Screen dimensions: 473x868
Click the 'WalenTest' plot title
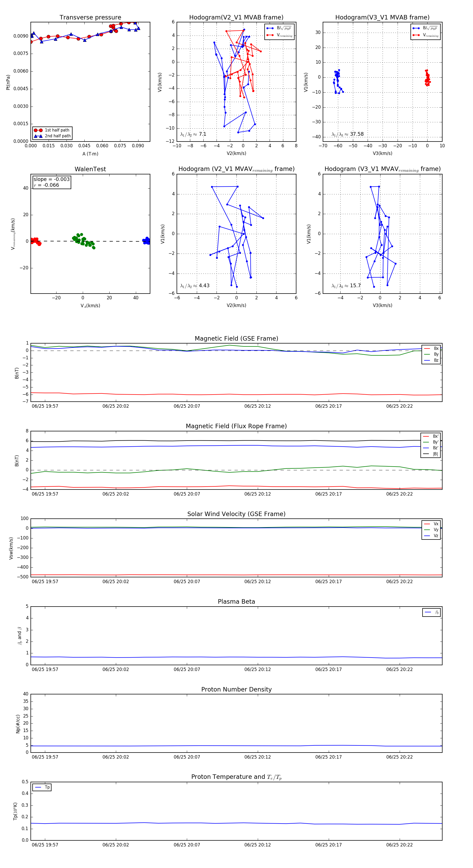pyautogui.click(x=90, y=169)
